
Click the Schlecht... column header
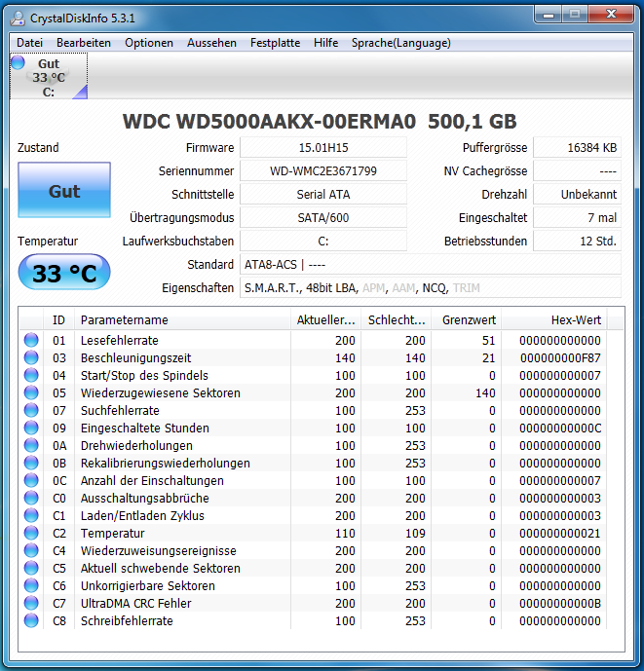coord(397,320)
